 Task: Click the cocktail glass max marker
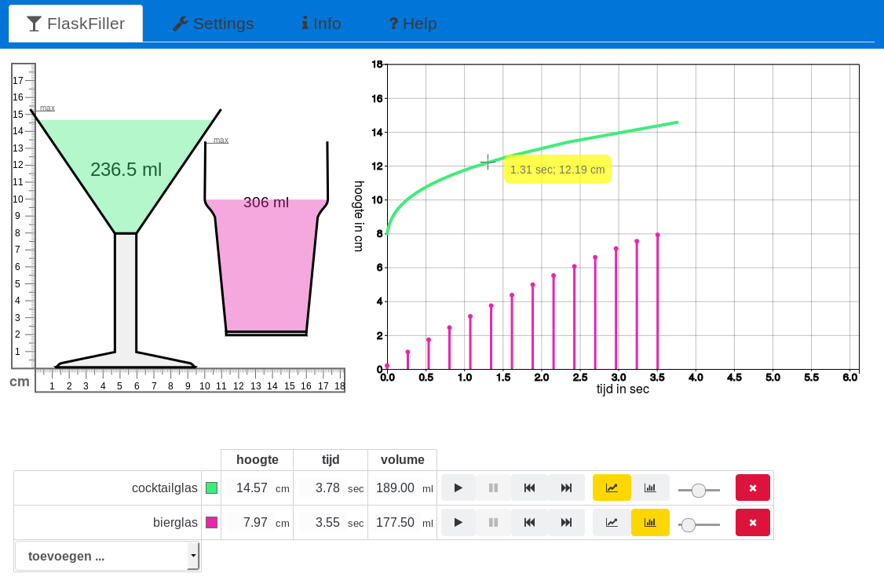[47, 108]
